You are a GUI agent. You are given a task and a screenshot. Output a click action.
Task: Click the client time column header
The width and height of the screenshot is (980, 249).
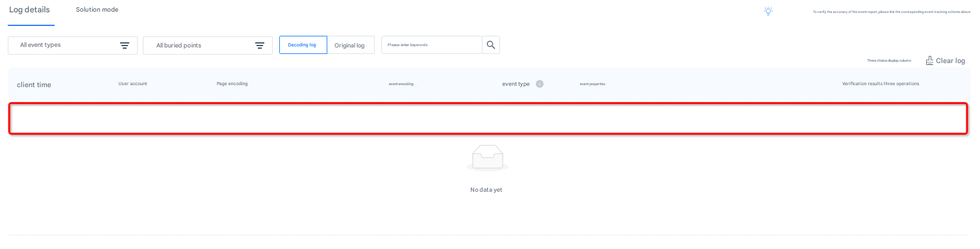click(34, 85)
